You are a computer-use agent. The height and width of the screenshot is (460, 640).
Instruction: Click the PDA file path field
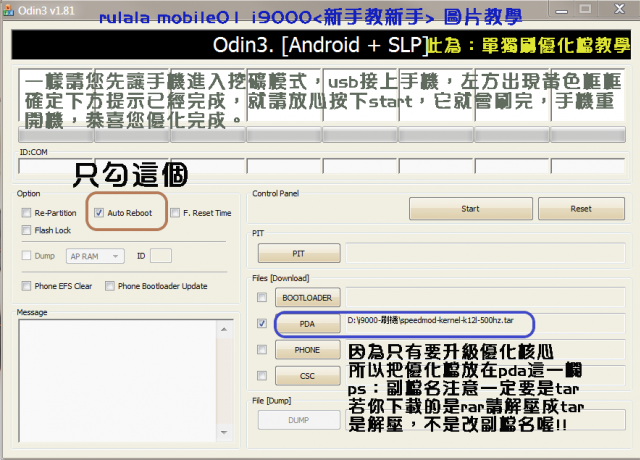tap(485, 324)
